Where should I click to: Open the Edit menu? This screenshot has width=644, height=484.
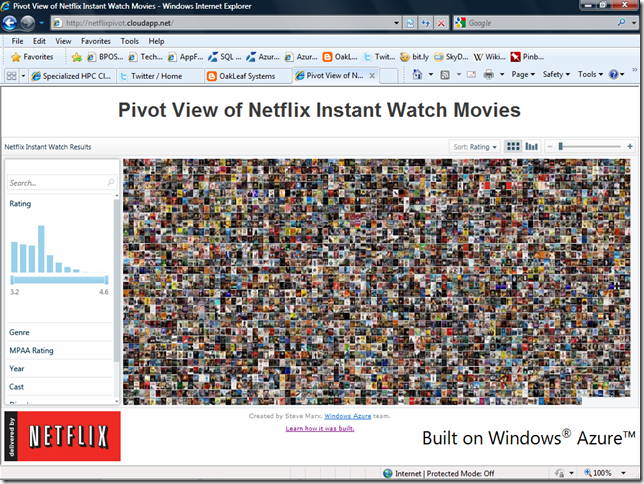click(39, 41)
